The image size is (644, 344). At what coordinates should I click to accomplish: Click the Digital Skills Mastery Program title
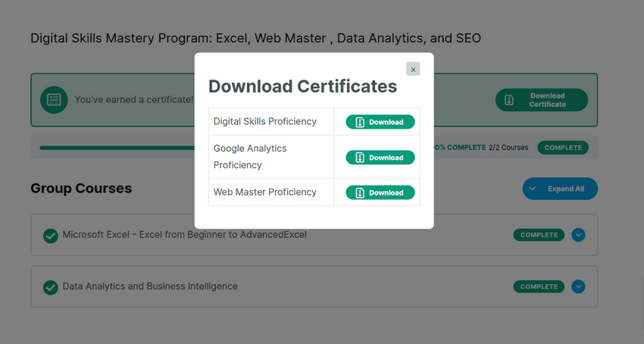coord(255,38)
